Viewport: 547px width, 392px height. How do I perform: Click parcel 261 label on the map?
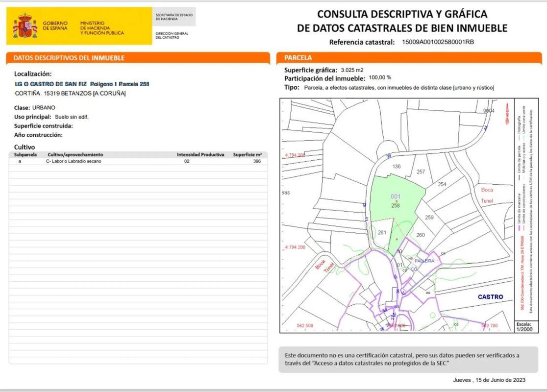382,232
